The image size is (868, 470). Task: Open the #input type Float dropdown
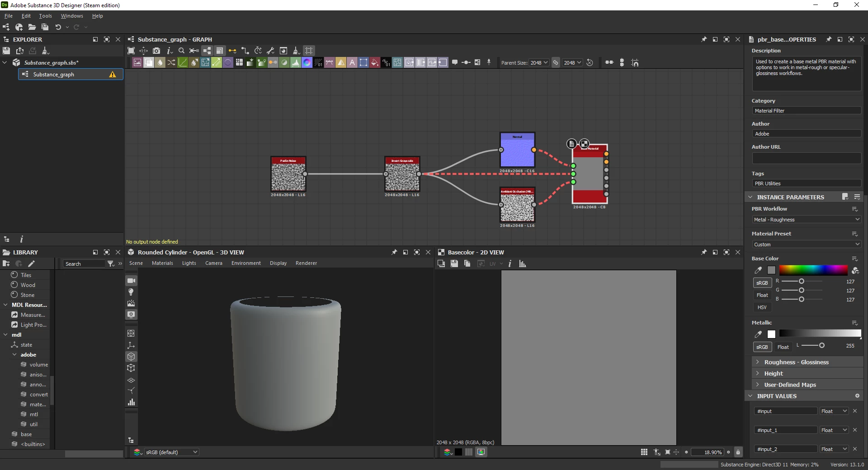click(x=834, y=411)
